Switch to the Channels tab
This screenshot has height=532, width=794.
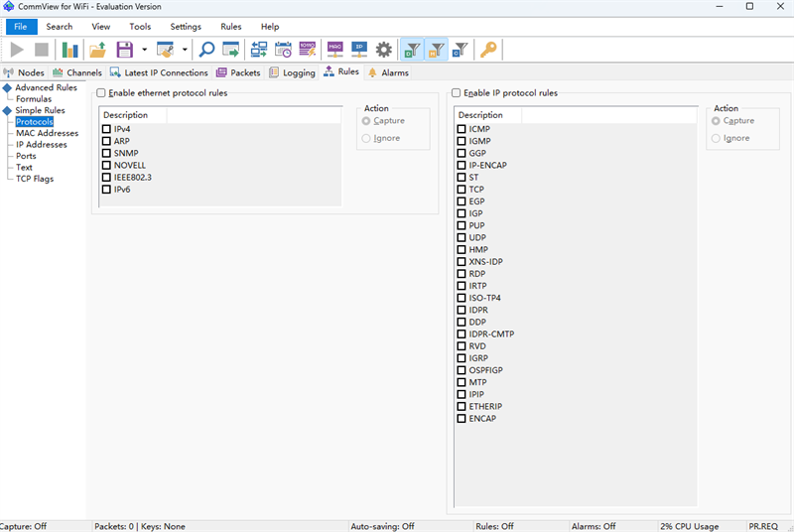pyautogui.click(x=77, y=72)
